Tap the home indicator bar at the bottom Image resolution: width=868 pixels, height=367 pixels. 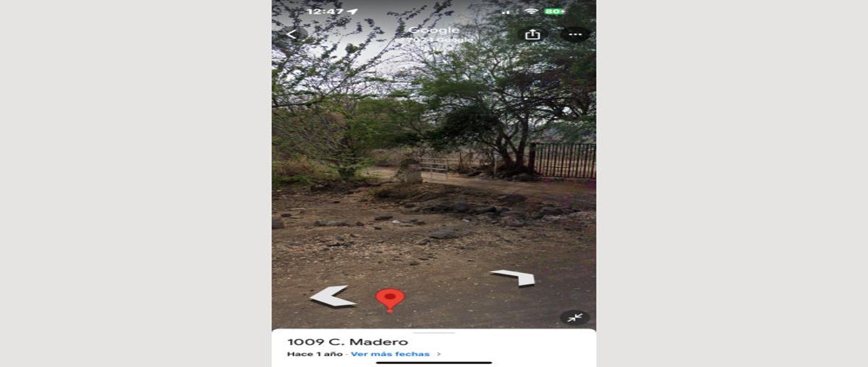click(x=434, y=363)
